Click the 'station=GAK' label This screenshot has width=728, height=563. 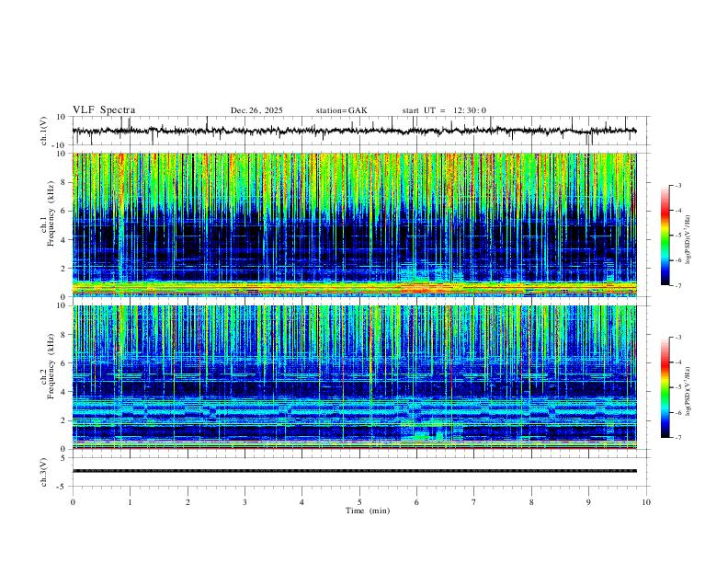(x=341, y=110)
